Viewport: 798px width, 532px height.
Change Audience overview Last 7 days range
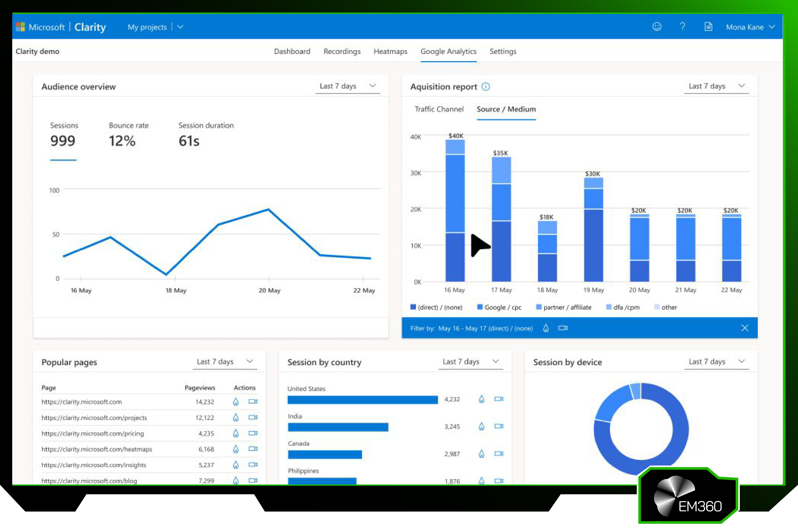348,86
